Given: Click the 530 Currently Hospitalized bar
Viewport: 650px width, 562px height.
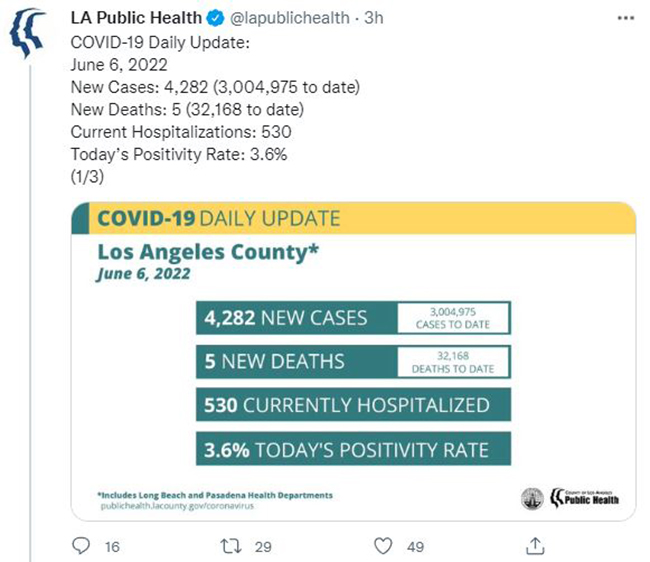Looking at the screenshot, I should tap(353, 405).
